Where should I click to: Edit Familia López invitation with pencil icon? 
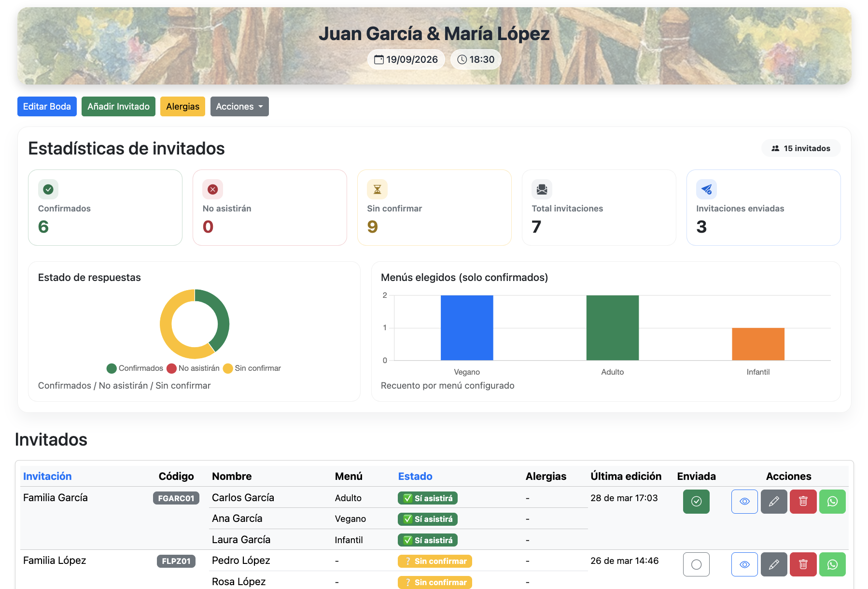774,564
